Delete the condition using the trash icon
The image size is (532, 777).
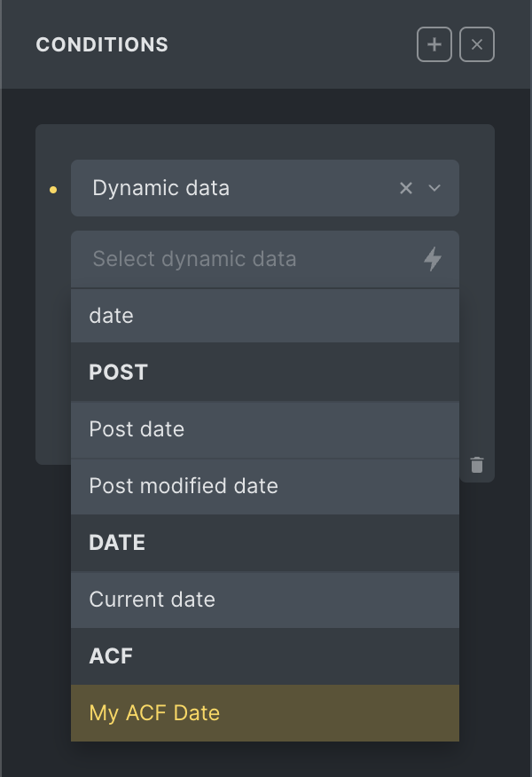477,464
